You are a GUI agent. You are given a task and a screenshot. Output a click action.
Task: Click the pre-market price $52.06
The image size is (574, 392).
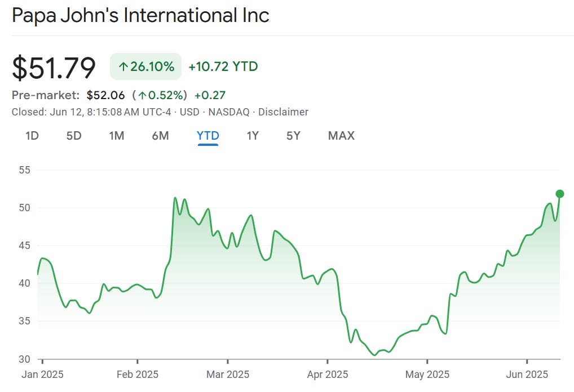pyautogui.click(x=105, y=95)
